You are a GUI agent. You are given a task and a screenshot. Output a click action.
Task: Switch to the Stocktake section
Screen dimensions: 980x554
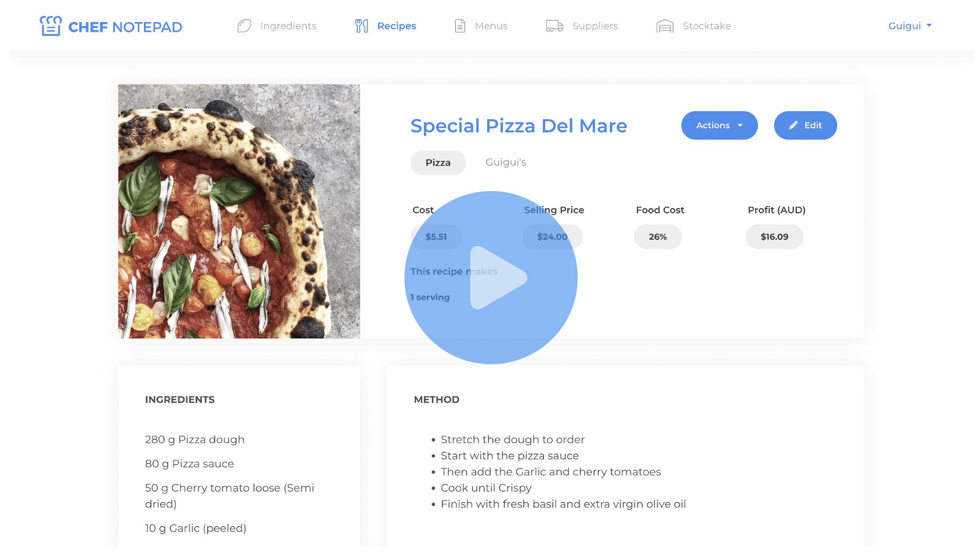pos(706,26)
